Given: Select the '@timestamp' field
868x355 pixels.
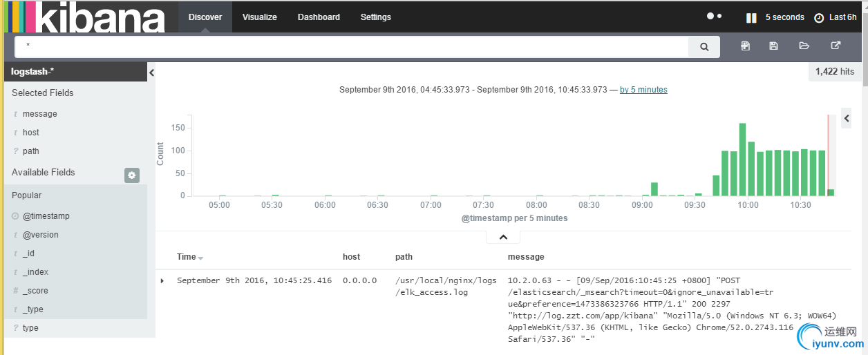Looking at the screenshot, I should (x=46, y=216).
